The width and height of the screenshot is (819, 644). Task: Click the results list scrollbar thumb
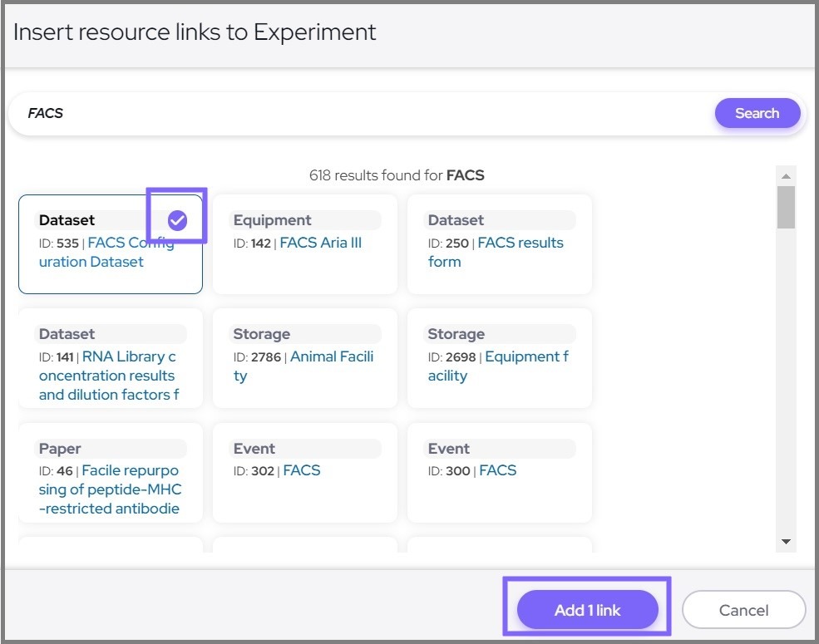786,207
